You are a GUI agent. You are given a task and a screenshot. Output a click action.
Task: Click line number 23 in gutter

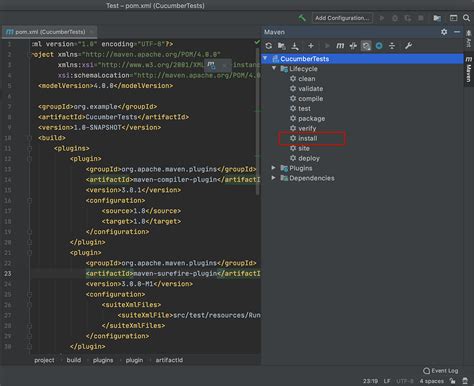pos(8,273)
